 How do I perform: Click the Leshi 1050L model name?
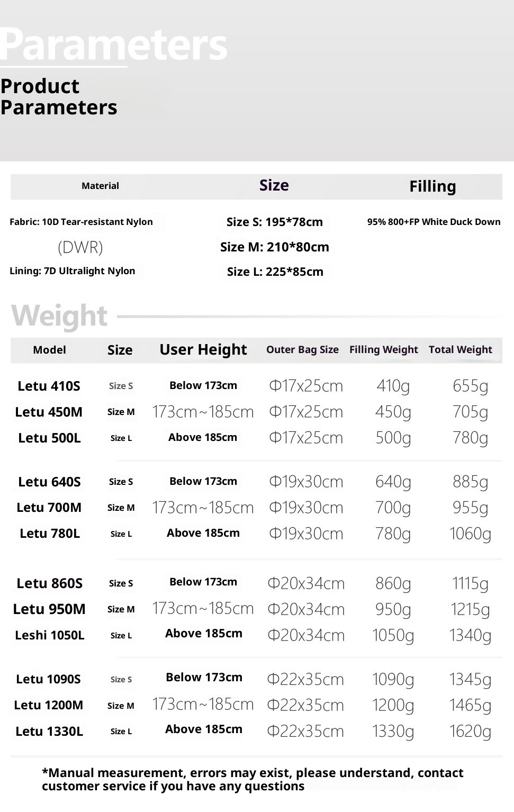point(49,635)
